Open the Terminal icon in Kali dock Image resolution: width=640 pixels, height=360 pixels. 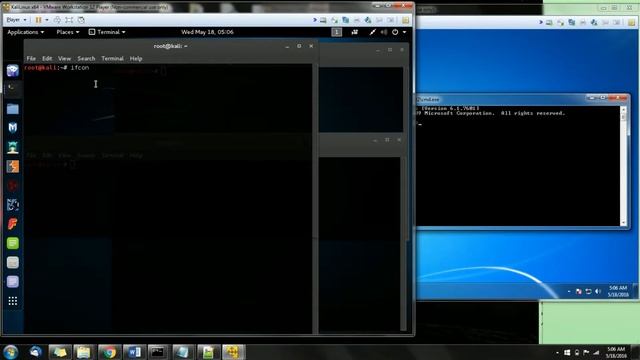pyautogui.click(x=13, y=88)
